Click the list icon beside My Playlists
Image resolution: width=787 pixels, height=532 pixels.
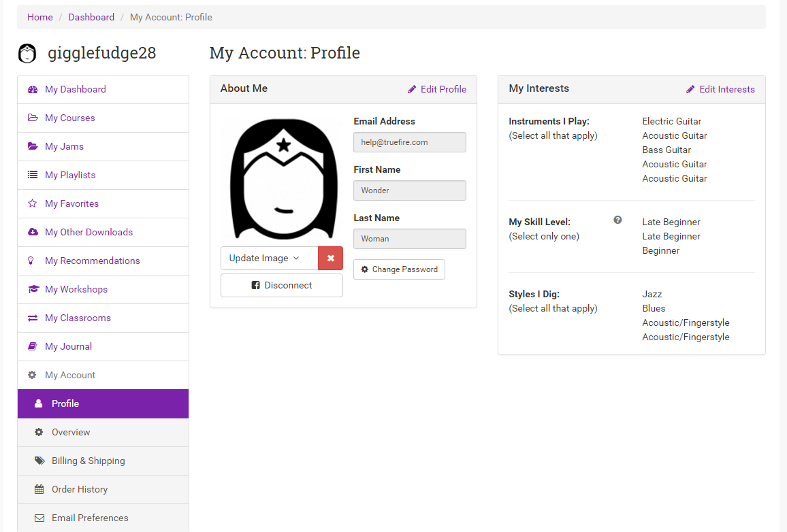point(33,175)
